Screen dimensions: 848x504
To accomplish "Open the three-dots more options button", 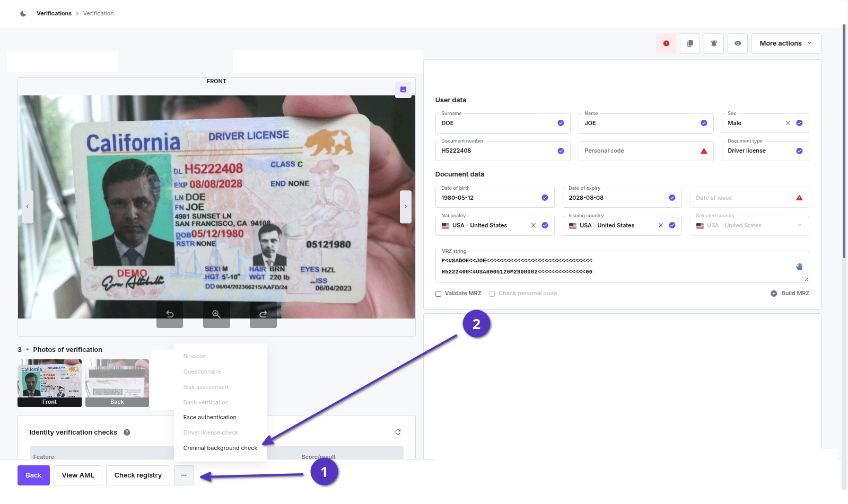I will (x=184, y=475).
